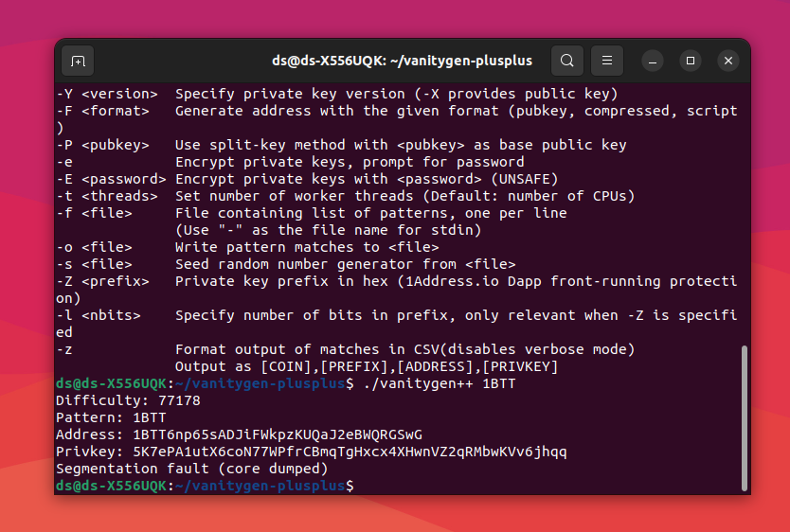Click the '(UNSAFE)' warning text

525,179
